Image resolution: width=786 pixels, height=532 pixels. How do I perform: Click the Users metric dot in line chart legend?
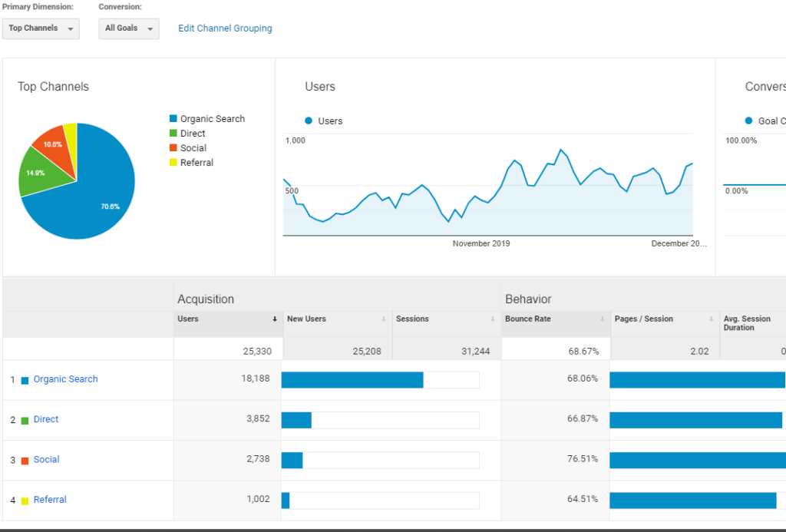pos(309,121)
